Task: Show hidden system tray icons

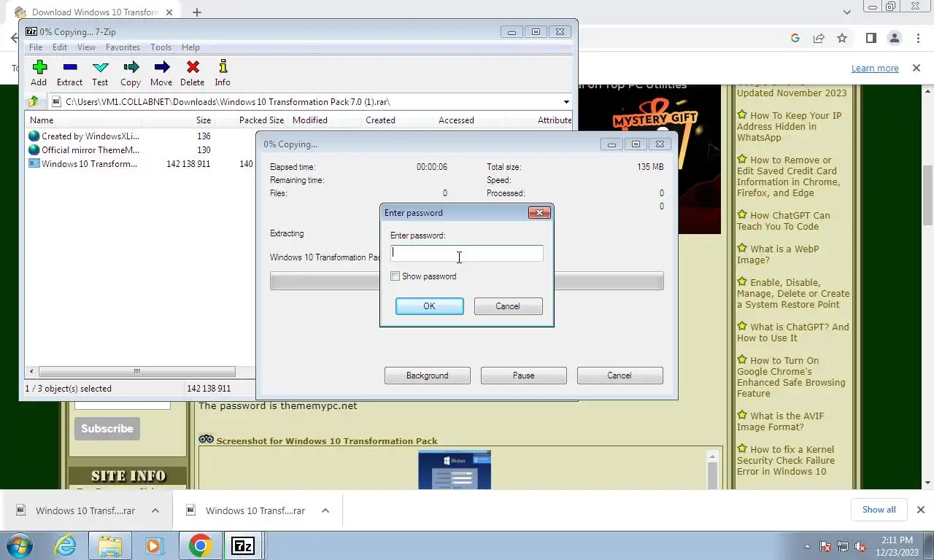Action: point(807,546)
